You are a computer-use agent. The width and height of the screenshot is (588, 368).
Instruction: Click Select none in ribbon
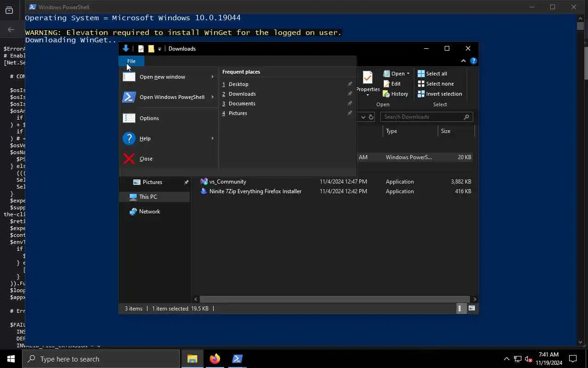click(x=435, y=84)
